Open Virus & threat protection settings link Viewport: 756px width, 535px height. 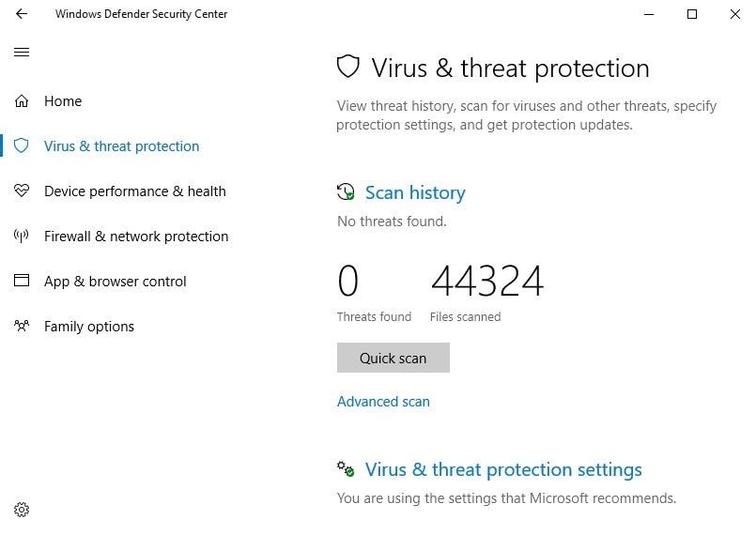[503, 469]
